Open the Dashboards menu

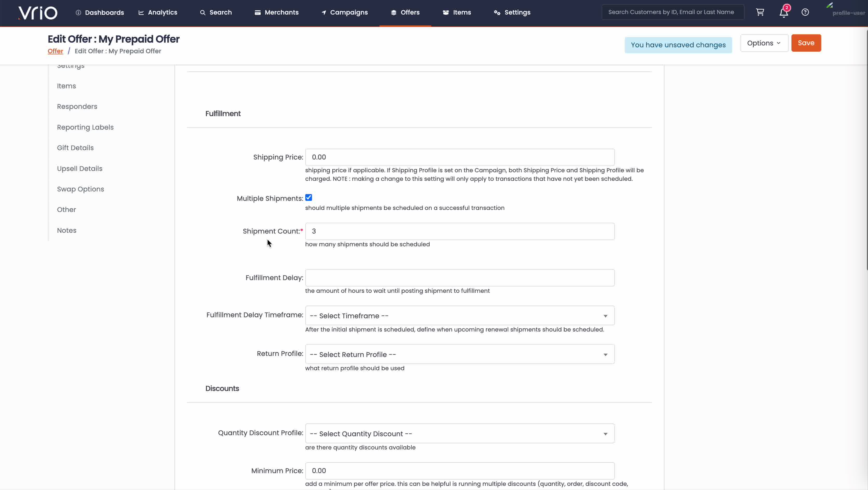100,12
